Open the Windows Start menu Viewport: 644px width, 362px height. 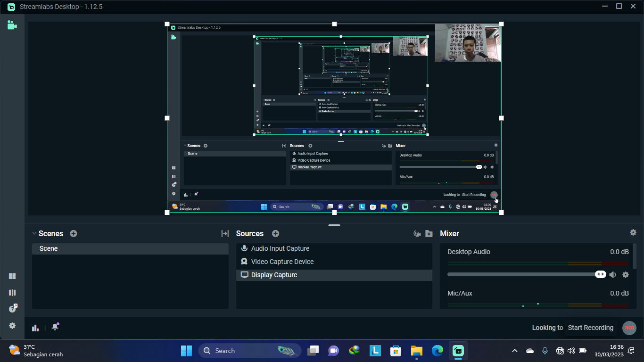coord(186,351)
